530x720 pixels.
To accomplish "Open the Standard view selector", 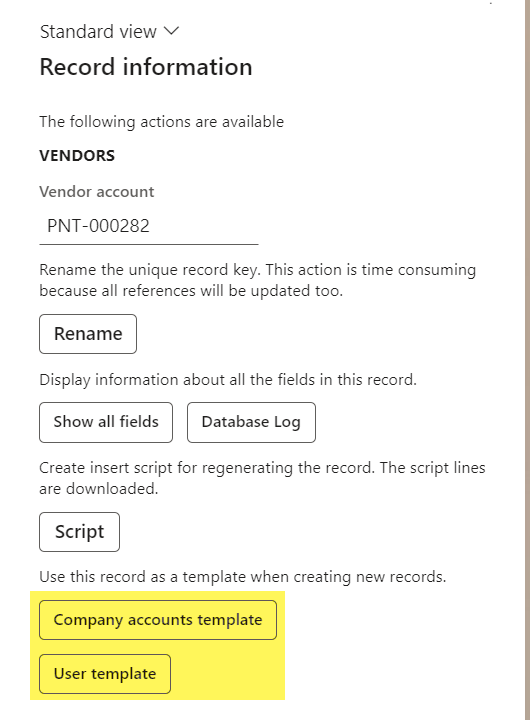I will point(109,32).
